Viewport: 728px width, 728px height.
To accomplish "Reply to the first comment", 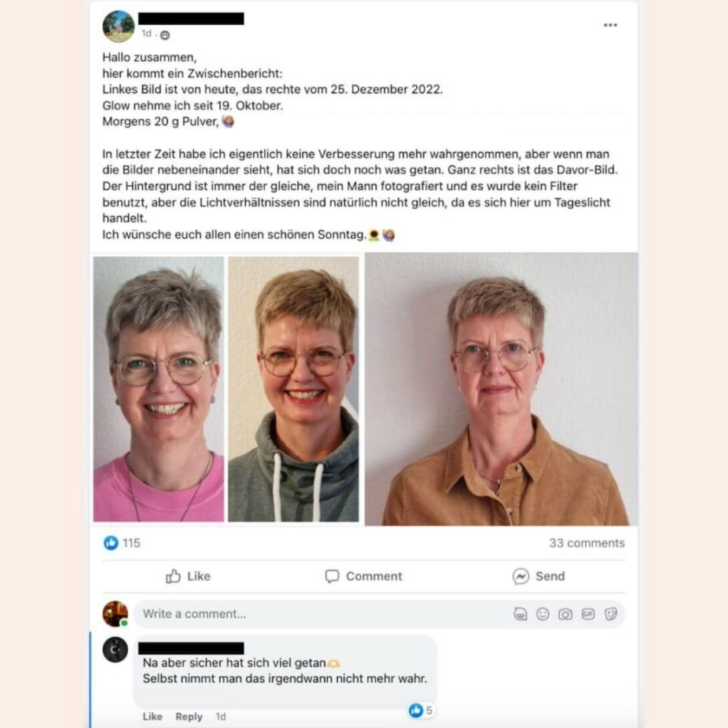I will (189, 717).
